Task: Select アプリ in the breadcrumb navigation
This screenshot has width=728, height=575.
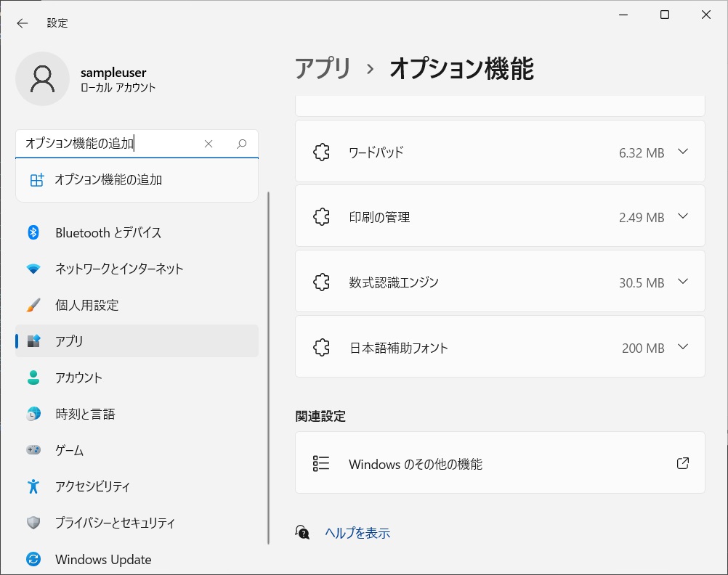Action: (323, 70)
